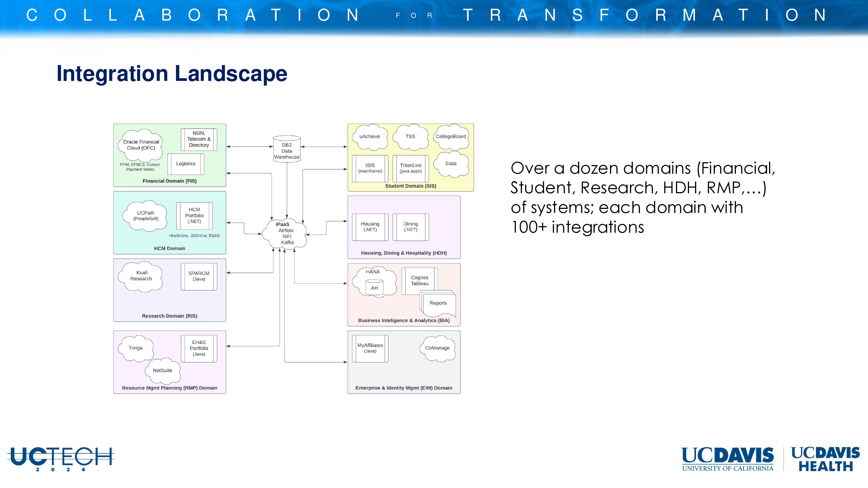Click the PPM, EPBCS, Concur, Payment Works text
Viewport: 868px width, 488px height.
coord(140,167)
